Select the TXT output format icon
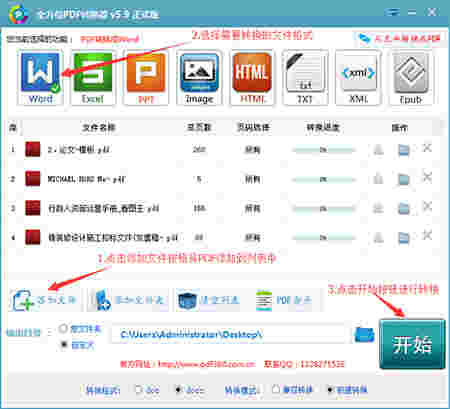Screen dimensions: 450x409 click(x=305, y=78)
